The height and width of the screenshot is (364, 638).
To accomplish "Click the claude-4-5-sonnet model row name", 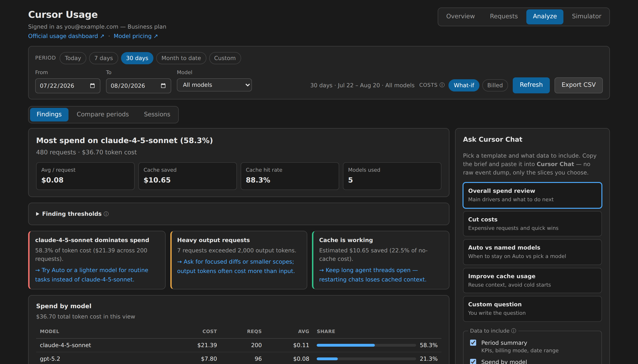I will pos(65,345).
